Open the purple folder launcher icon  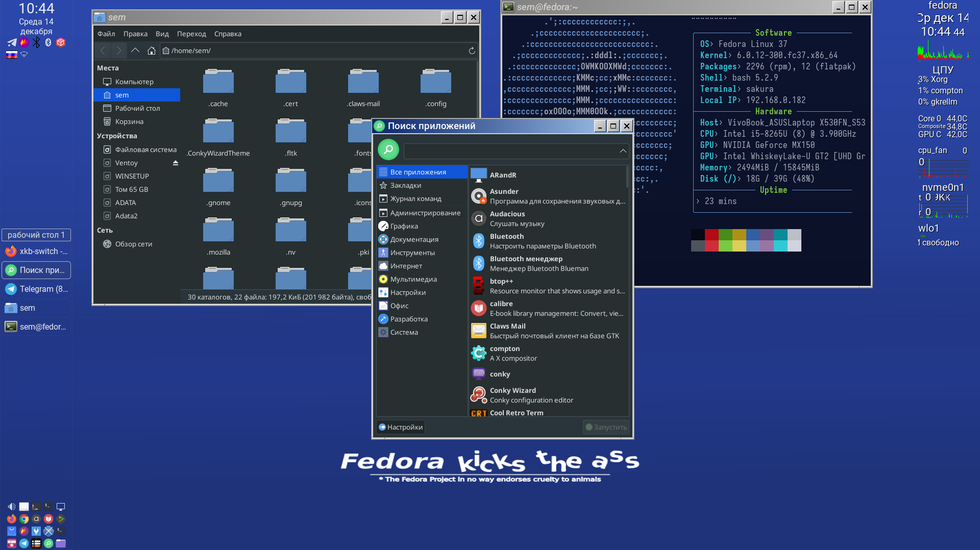click(x=61, y=543)
